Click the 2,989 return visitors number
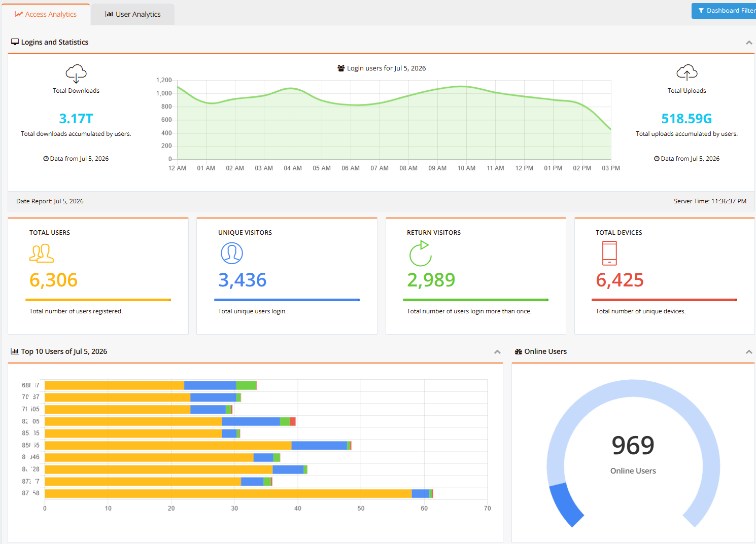Screen dimensions: 756x544 (x=431, y=280)
